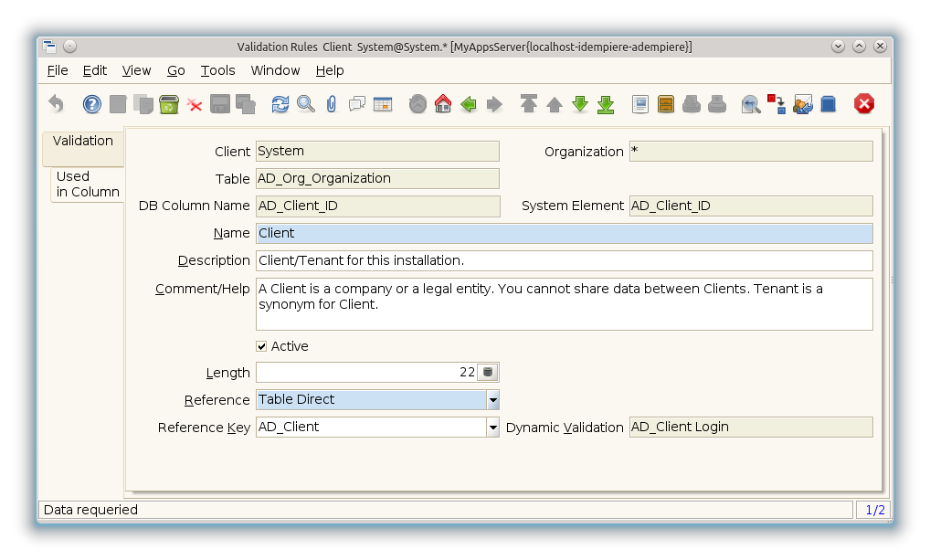Switch to the Used in Column tab
This screenshot has width=930, height=560.
tap(88, 185)
